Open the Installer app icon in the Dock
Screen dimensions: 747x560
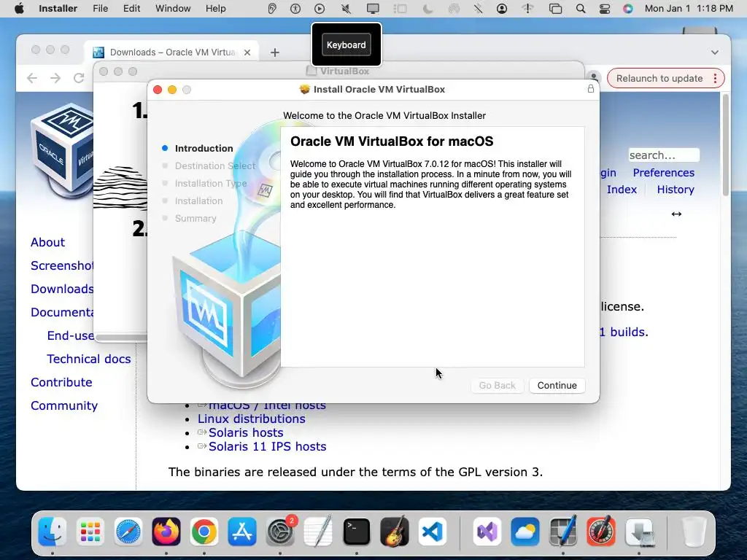tap(639, 532)
